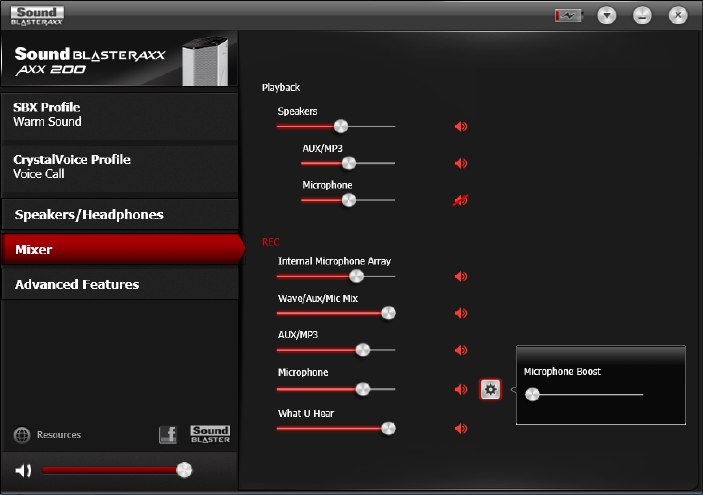Click the Playback section heading
Image resolution: width=703 pixels, height=495 pixels.
coord(281,87)
